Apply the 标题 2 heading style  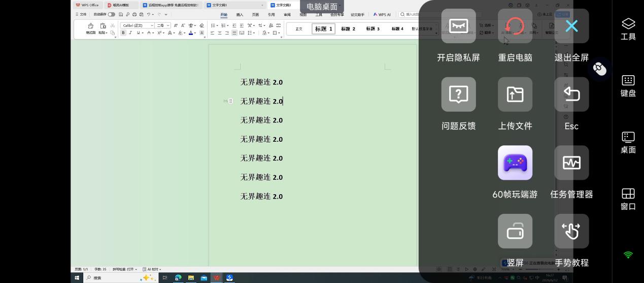click(348, 29)
